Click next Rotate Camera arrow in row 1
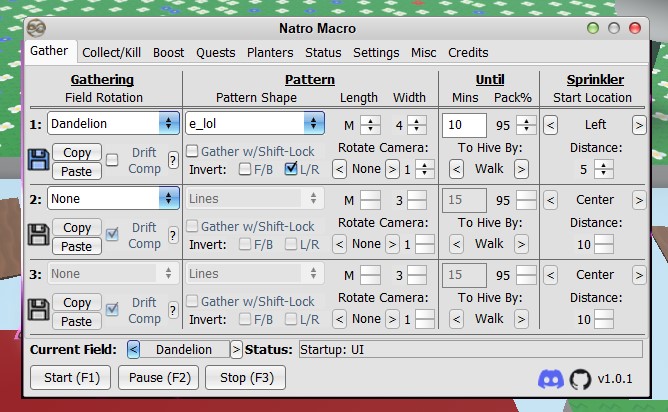This screenshot has width=668, height=412. (x=392, y=169)
